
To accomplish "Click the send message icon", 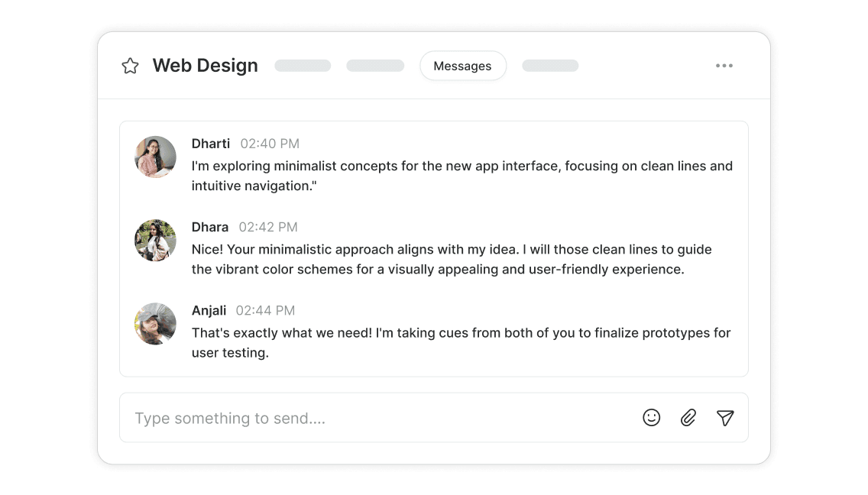I will click(725, 418).
